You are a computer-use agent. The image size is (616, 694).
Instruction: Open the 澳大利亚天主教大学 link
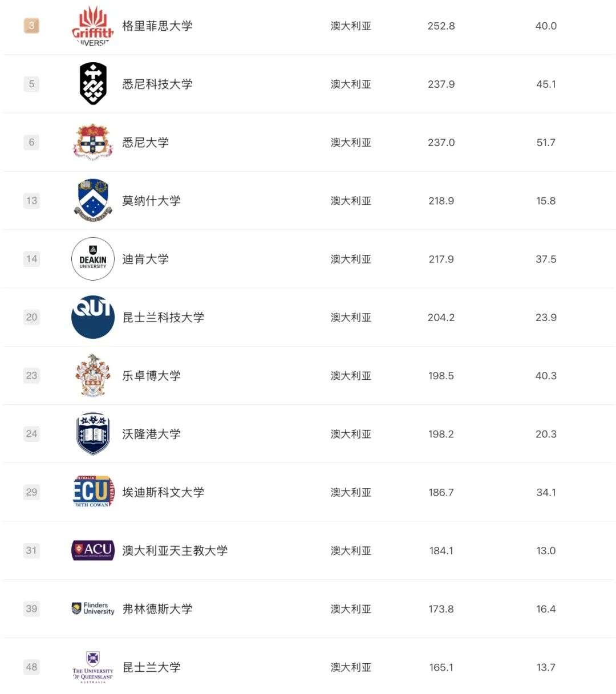point(175,550)
